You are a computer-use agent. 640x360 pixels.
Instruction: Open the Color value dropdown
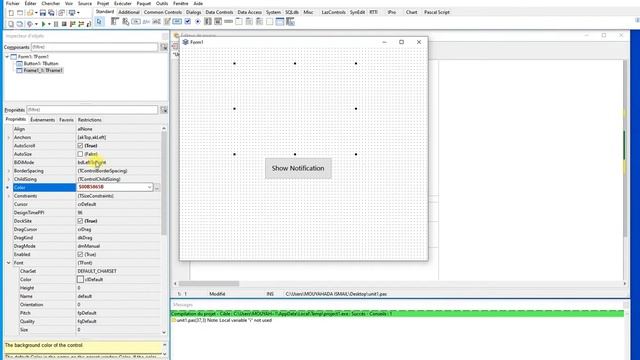pyautogui.click(x=149, y=187)
